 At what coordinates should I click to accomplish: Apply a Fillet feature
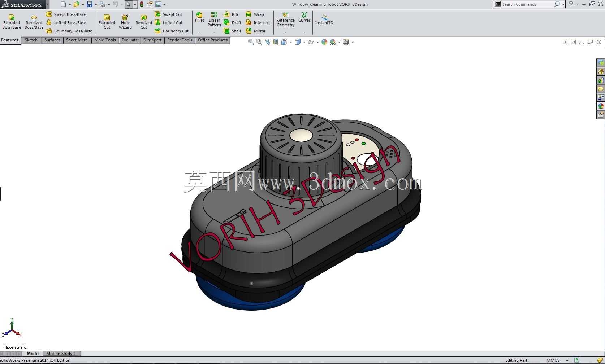point(199,17)
